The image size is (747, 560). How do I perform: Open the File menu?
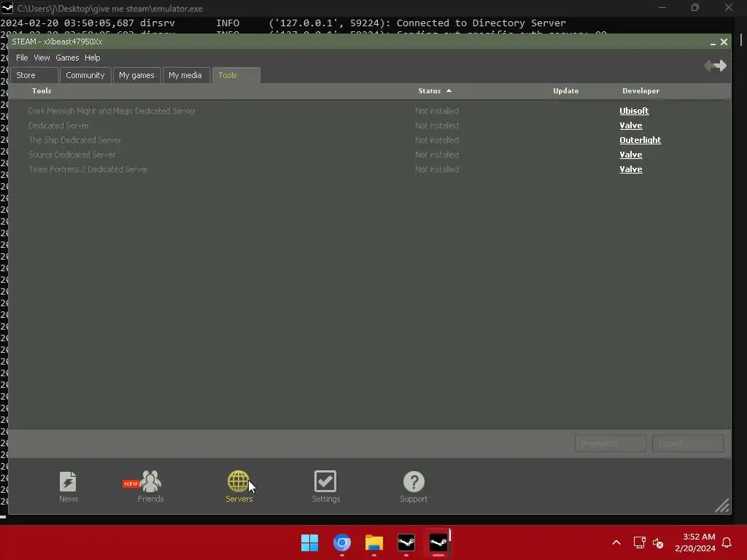(22, 58)
